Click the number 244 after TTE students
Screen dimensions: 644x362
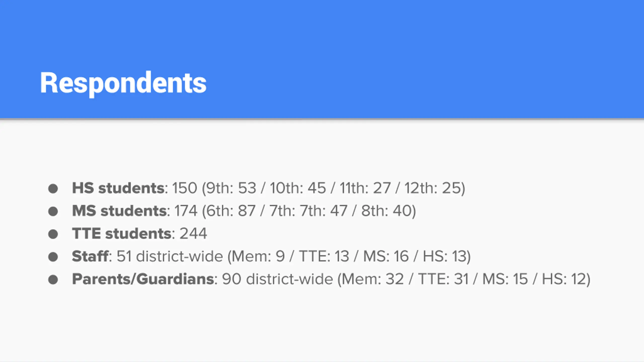click(193, 234)
